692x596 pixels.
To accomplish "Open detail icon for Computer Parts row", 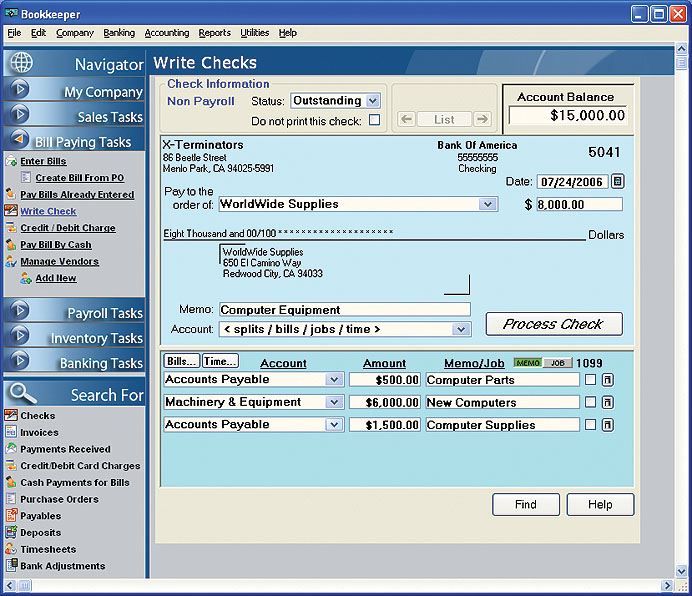I will [x=608, y=380].
